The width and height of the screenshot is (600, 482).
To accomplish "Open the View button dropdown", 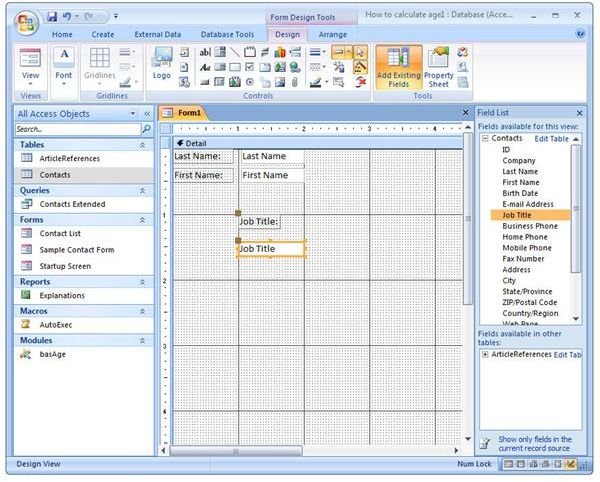I will 30,84.
